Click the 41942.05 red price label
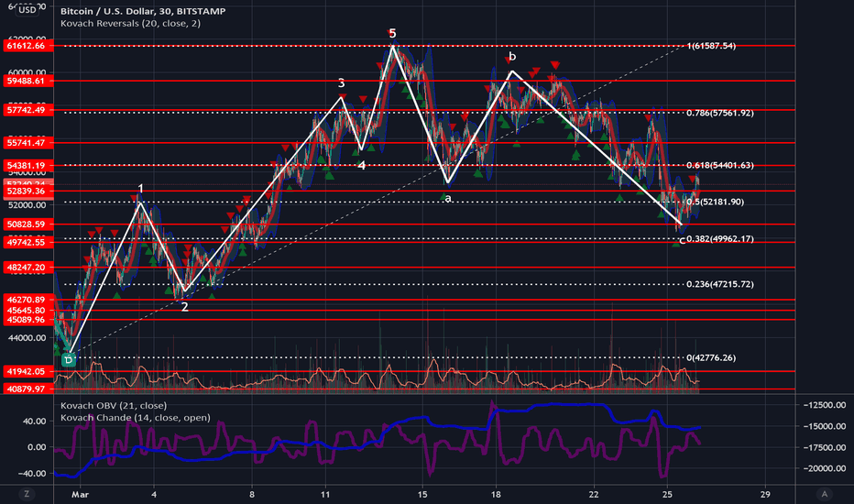Viewport: 854px width, 504px height. 28,372
